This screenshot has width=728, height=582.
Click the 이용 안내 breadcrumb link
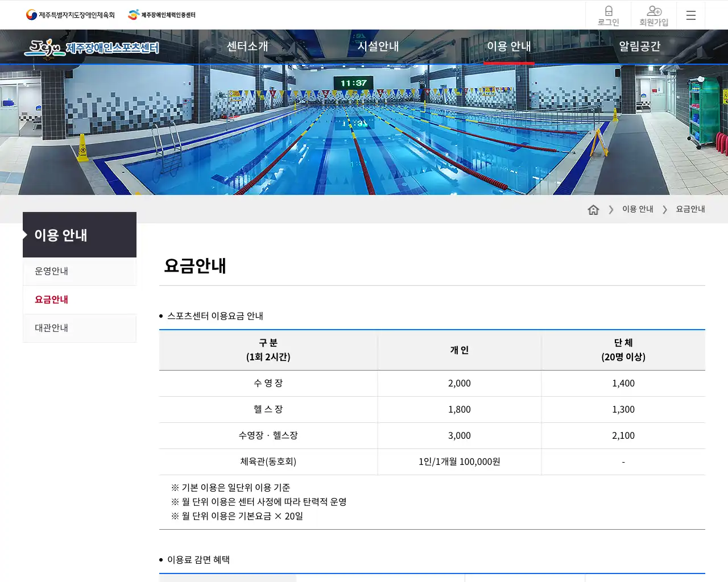(x=638, y=209)
